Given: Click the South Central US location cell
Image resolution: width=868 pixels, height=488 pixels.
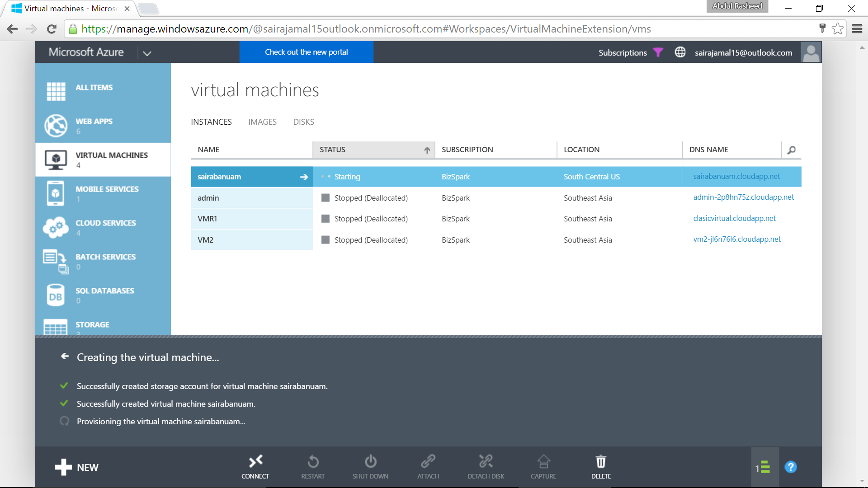Looking at the screenshot, I should tap(592, 177).
